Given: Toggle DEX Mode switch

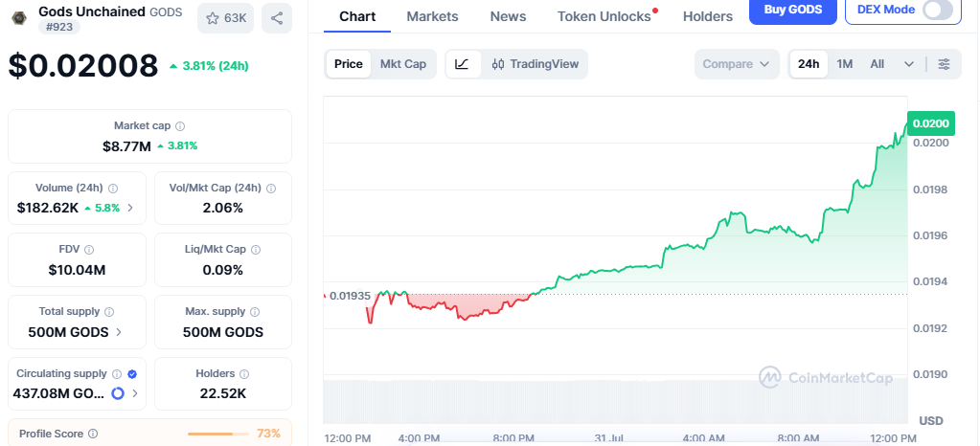Looking at the screenshot, I should click(x=938, y=10).
